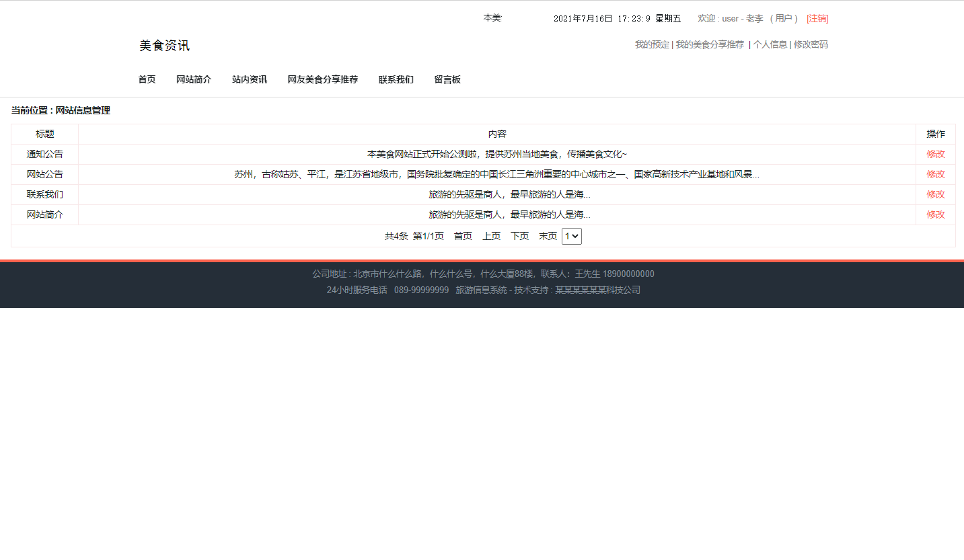Open the page number dropdown
Viewport: 964px width, 560px height.
pyautogui.click(x=572, y=236)
